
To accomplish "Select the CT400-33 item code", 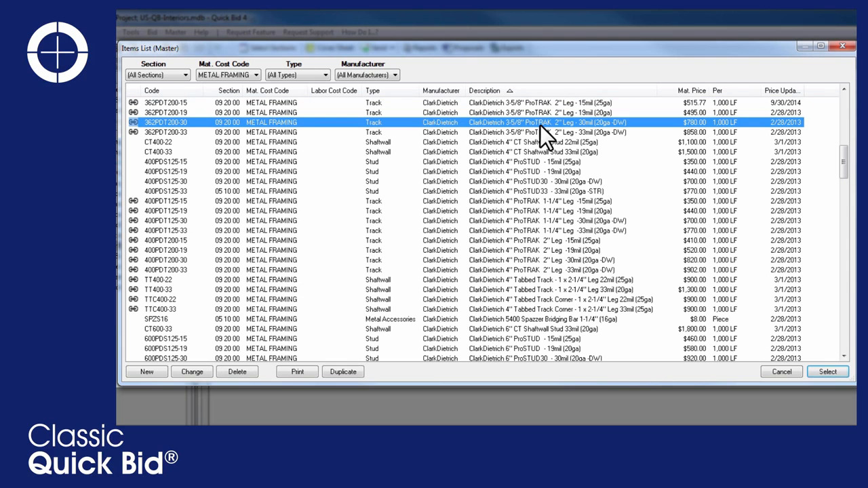I will [158, 152].
